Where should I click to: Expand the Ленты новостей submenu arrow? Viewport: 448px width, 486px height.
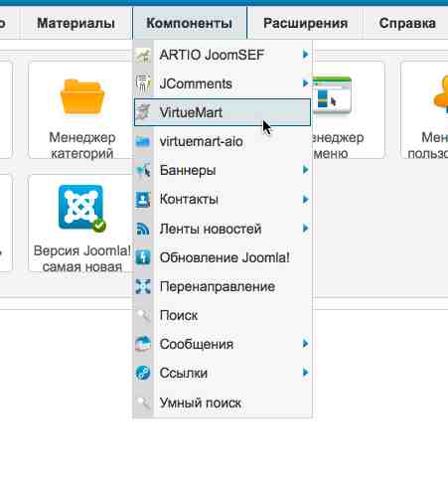pyautogui.click(x=305, y=229)
